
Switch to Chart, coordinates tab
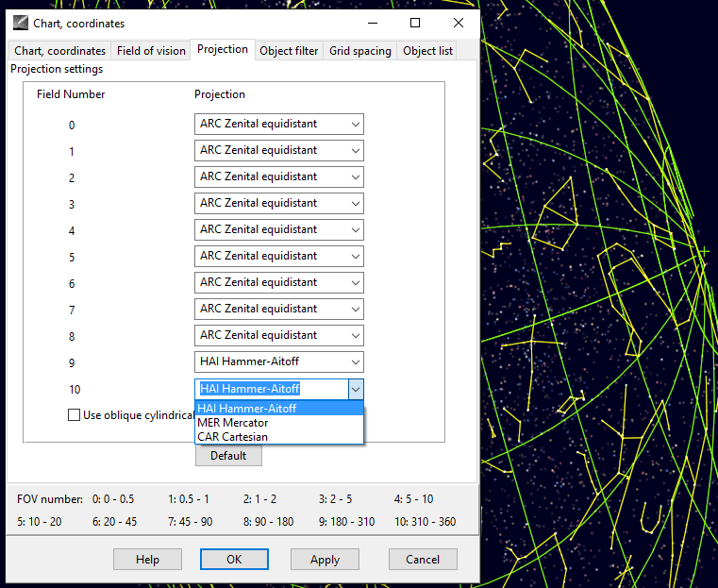[60, 50]
